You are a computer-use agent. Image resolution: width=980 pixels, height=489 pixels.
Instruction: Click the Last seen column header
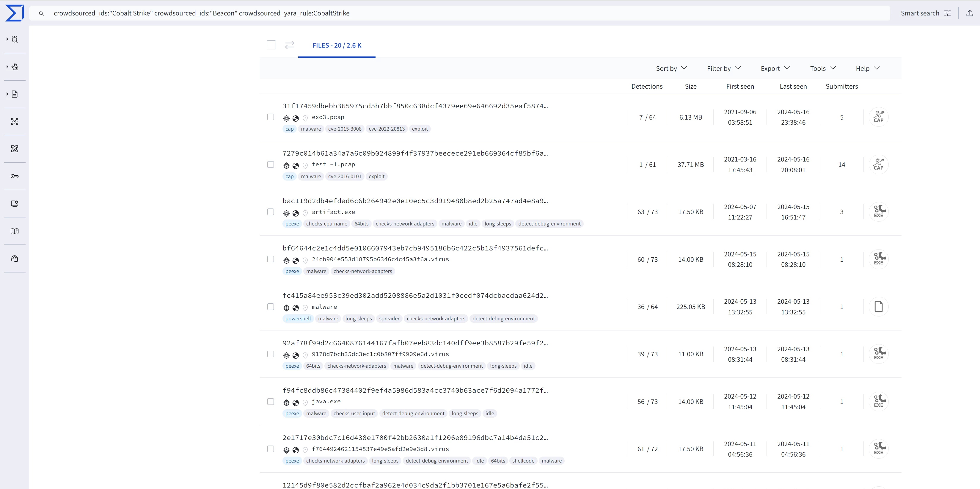(x=793, y=86)
